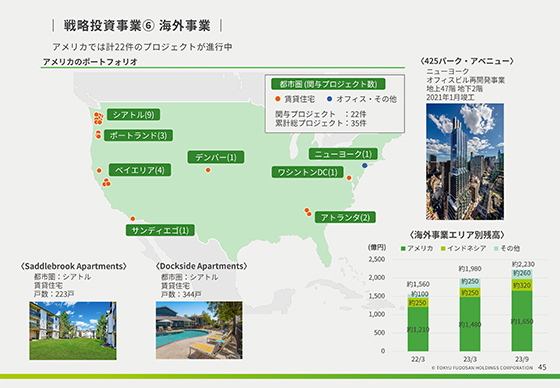The image size is (560, 388).
Task: Open the Saddlebrook Apartments photo
Action: 73,330
